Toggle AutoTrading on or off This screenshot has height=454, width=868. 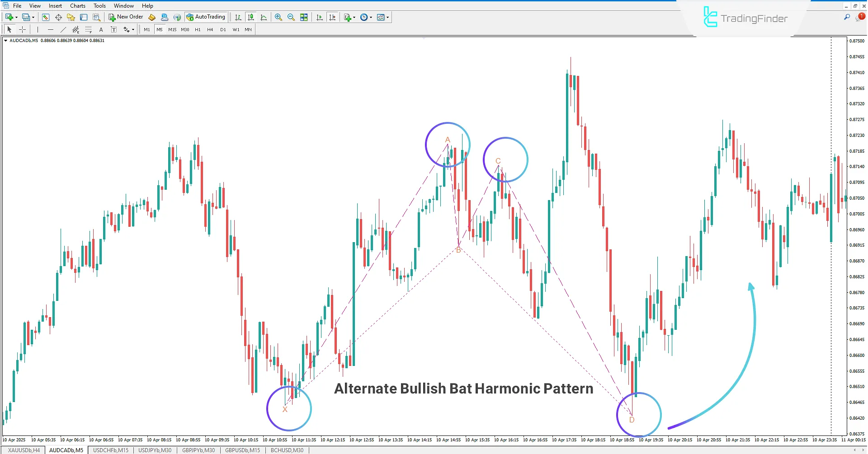(206, 17)
